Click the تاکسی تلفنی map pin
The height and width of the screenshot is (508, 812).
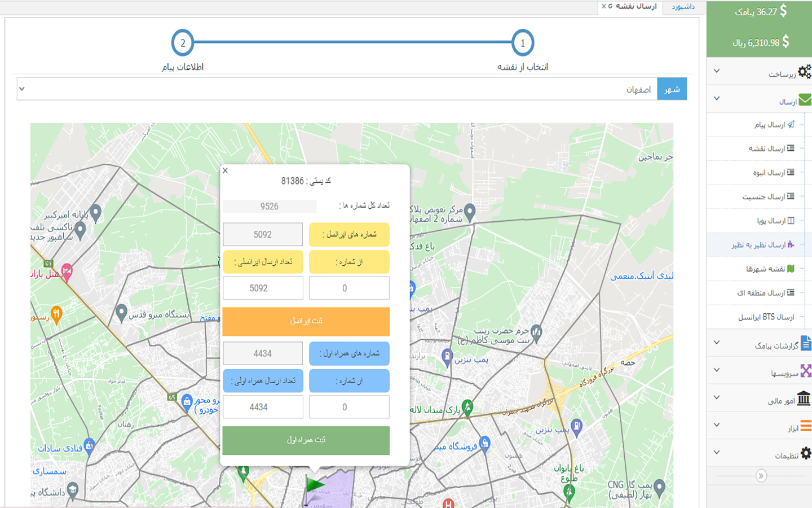pos(80,230)
